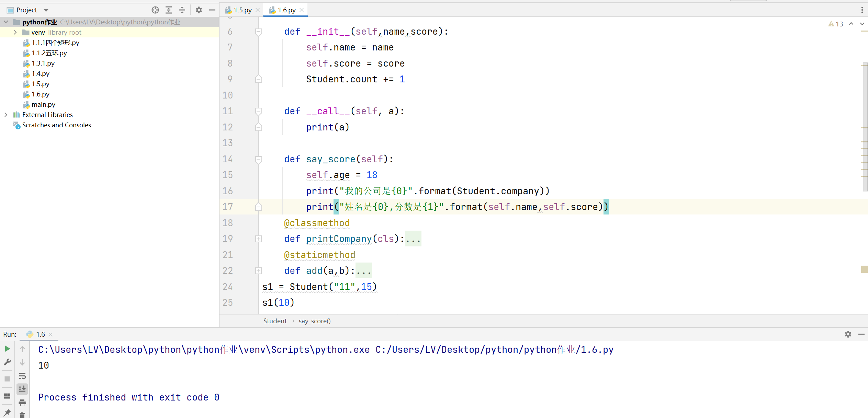Select main.py file
The image size is (868, 418).
tap(43, 104)
